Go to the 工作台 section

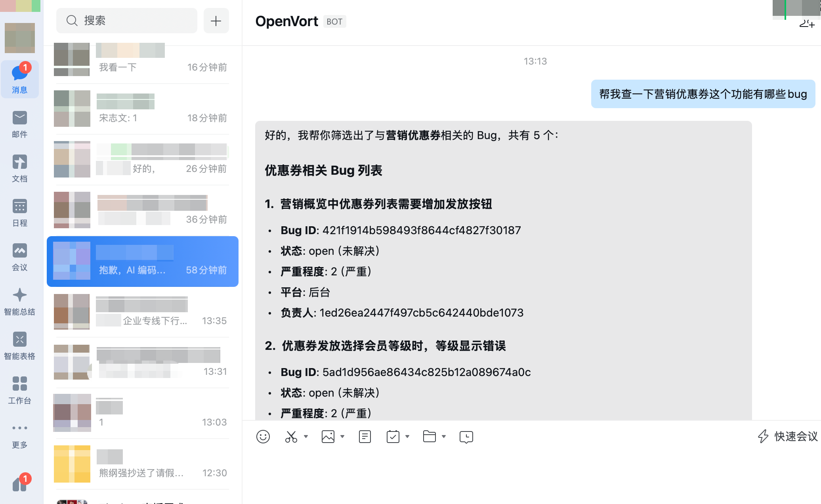[19, 390]
